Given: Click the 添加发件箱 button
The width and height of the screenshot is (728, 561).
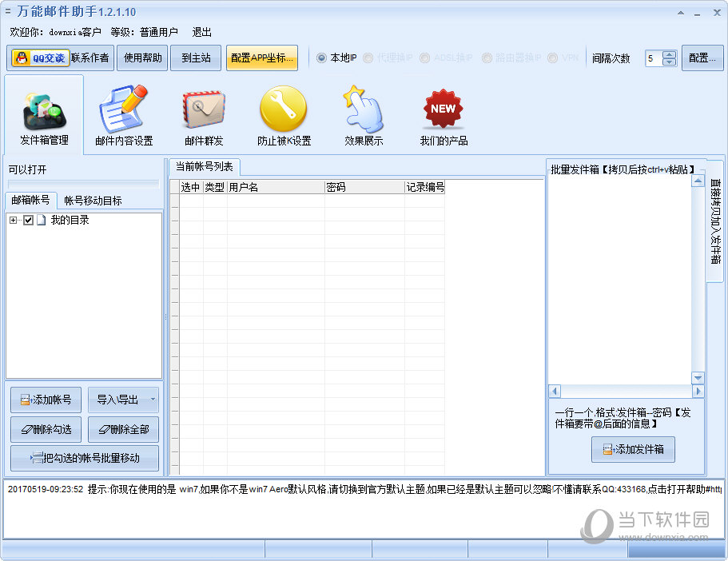Looking at the screenshot, I should point(633,449).
